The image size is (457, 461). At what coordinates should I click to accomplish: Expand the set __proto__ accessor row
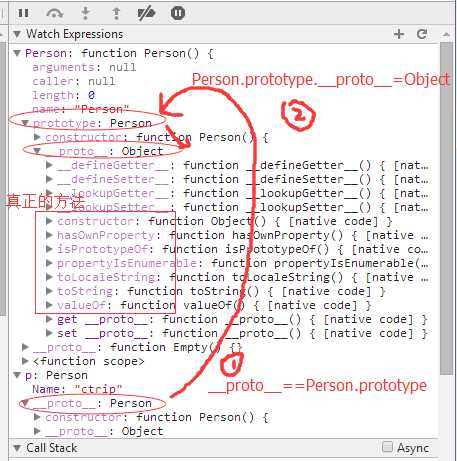49,333
